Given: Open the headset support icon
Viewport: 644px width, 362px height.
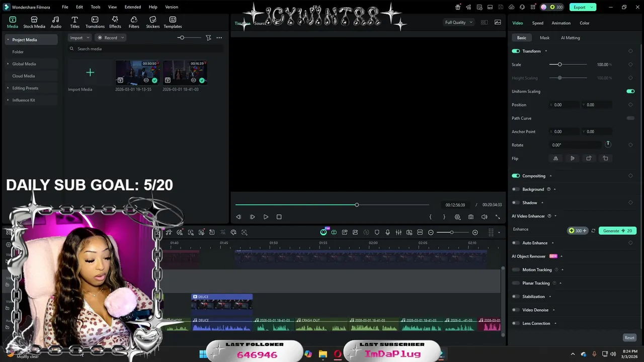Looking at the screenshot, I should pyautogui.click(x=522, y=7).
